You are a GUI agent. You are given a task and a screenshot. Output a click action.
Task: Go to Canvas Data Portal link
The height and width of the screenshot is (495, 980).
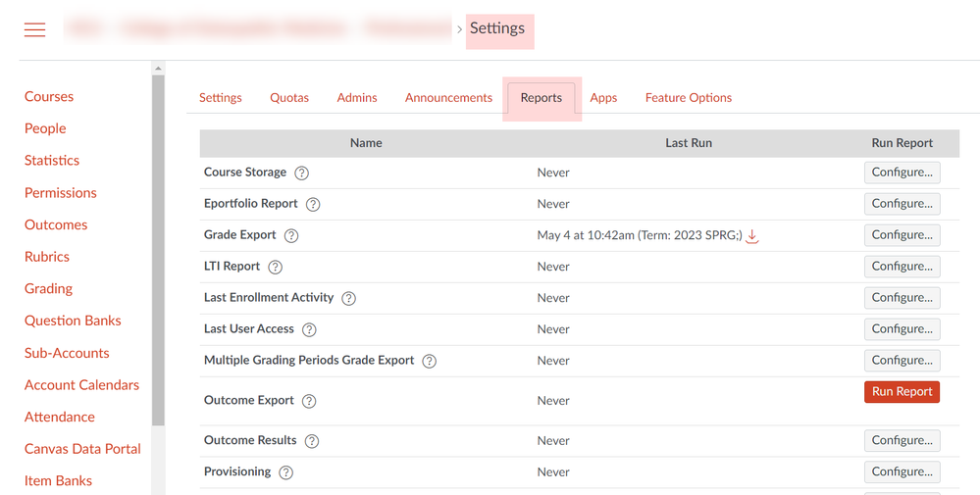point(82,449)
